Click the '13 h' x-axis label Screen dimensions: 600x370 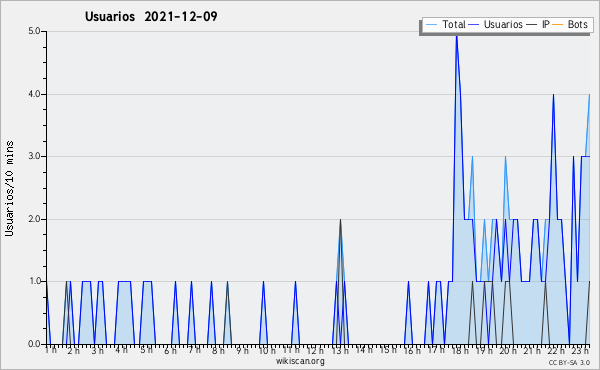[x=340, y=351]
